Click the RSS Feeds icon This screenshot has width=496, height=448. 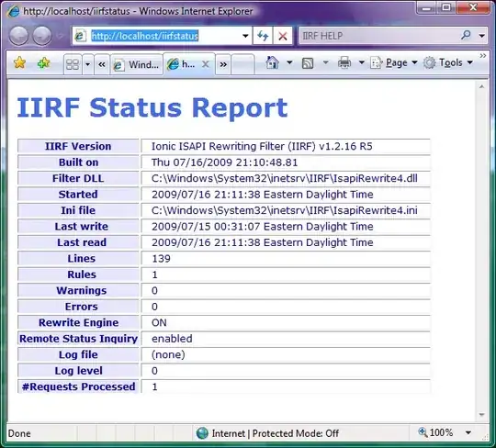pos(308,63)
